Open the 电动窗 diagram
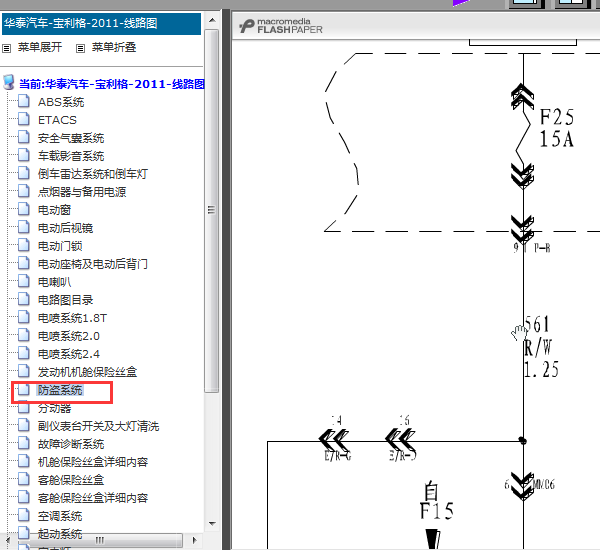The height and width of the screenshot is (550, 600). coord(54,210)
